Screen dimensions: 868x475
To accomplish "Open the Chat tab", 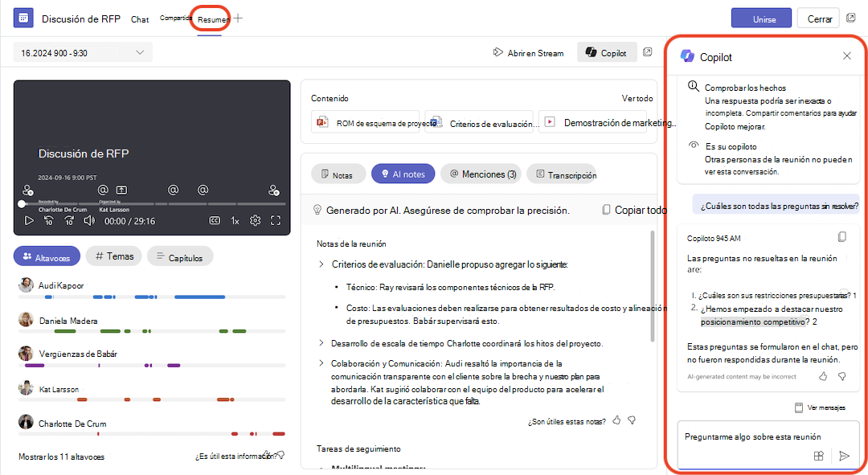I will [140, 19].
